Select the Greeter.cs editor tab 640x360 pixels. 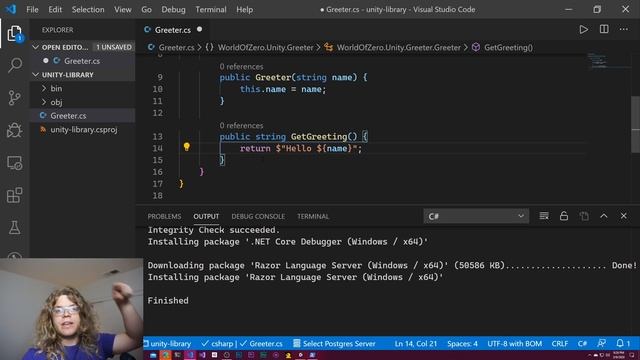173,30
